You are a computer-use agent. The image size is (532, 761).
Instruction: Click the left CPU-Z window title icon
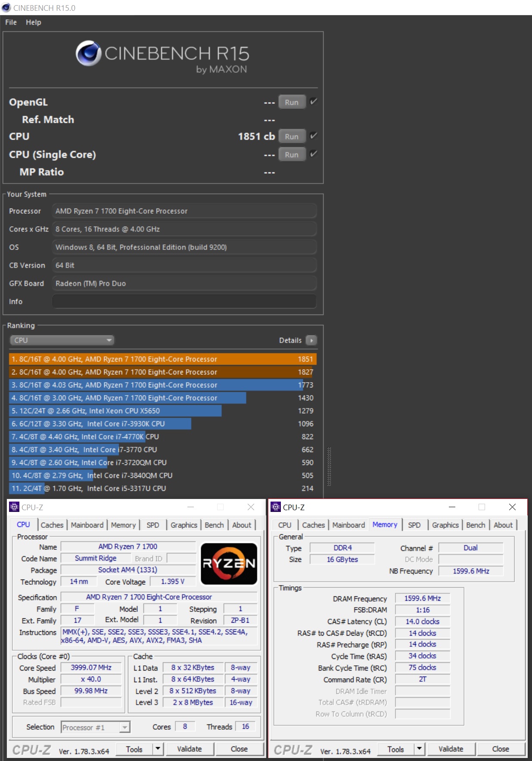(14, 507)
